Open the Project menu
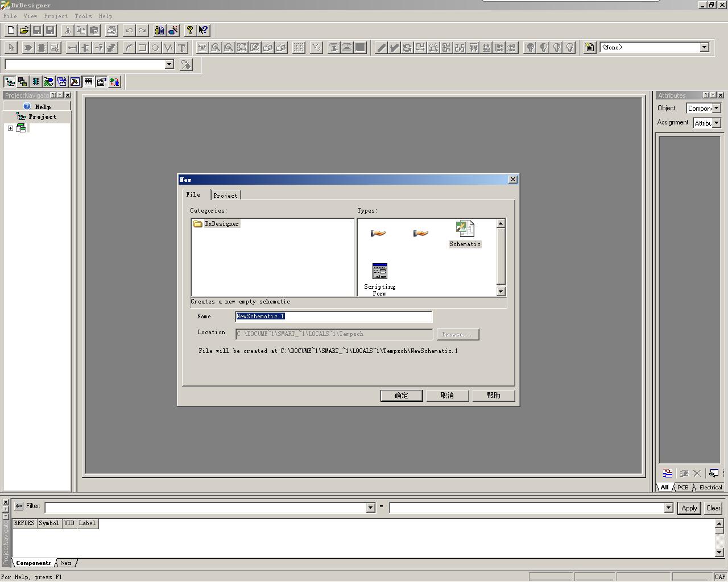 [x=56, y=16]
